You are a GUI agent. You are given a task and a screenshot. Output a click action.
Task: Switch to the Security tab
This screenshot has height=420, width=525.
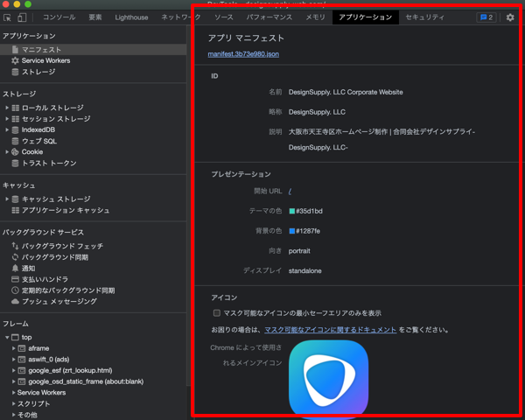pos(425,17)
